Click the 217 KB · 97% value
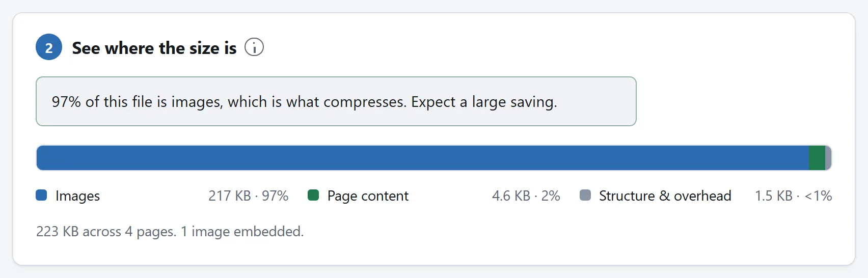The width and height of the screenshot is (868, 278). click(248, 196)
